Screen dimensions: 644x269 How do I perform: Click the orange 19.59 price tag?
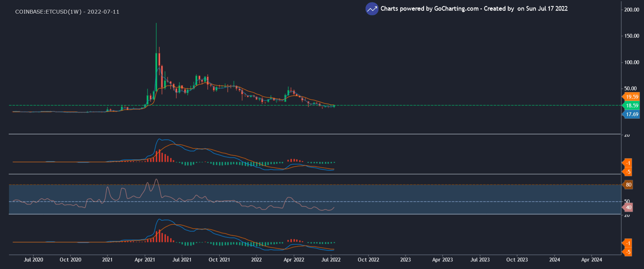[631, 97]
